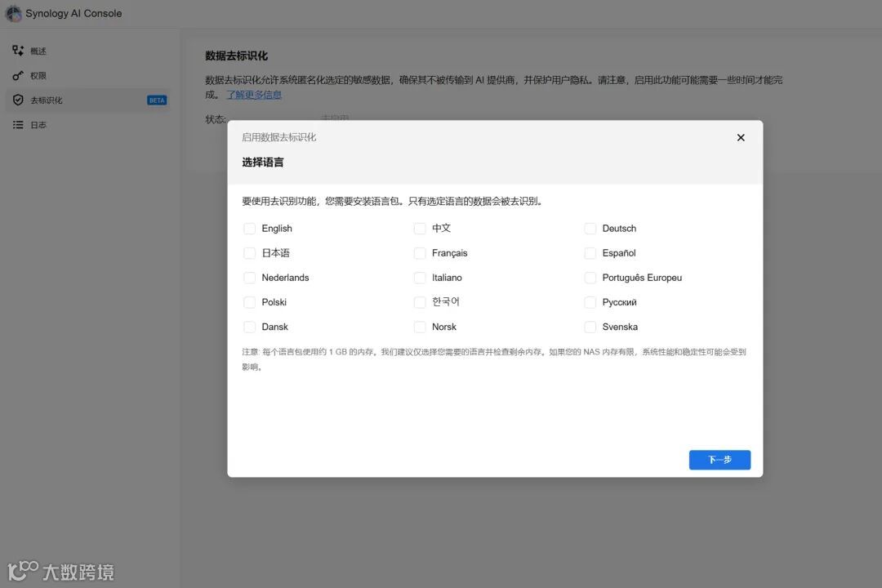
Task: Check the 中文 language checkbox
Action: coord(420,229)
